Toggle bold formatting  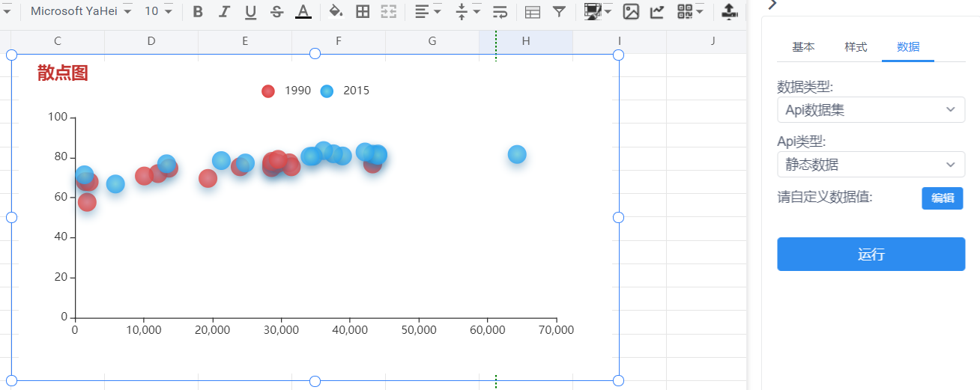pyautogui.click(x=198, y=12)
